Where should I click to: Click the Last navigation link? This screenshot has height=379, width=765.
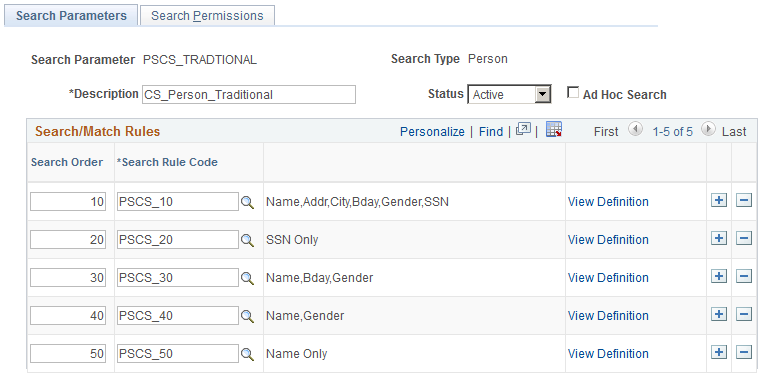pos(734,132)
